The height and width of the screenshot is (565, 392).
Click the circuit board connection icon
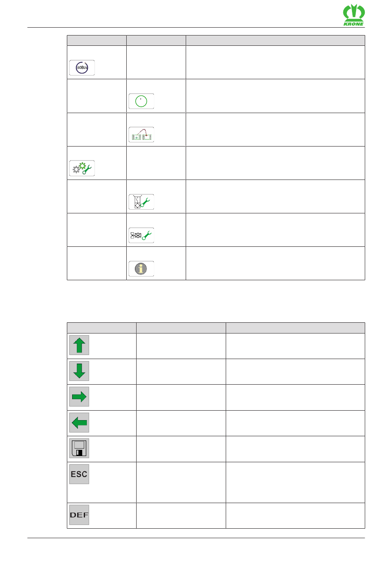click(x=141, y=135)
